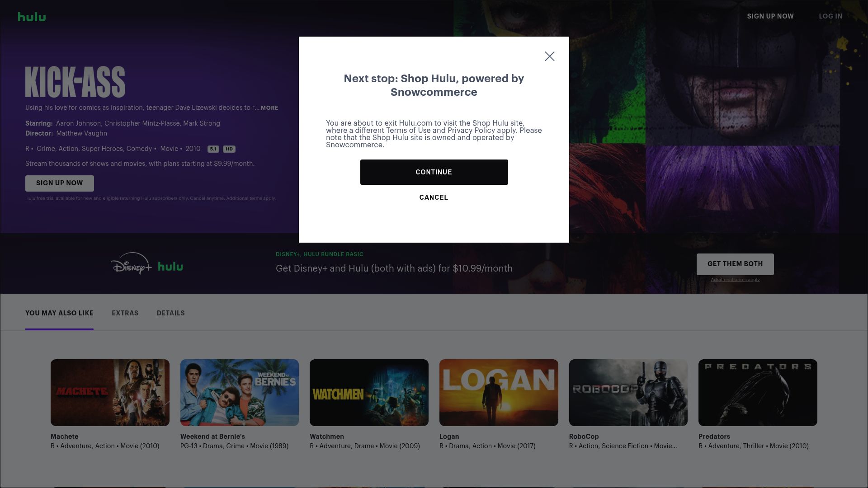
Task: Switch to YOU MAY ALSO LIKE tab
Action: pos(59,313)
